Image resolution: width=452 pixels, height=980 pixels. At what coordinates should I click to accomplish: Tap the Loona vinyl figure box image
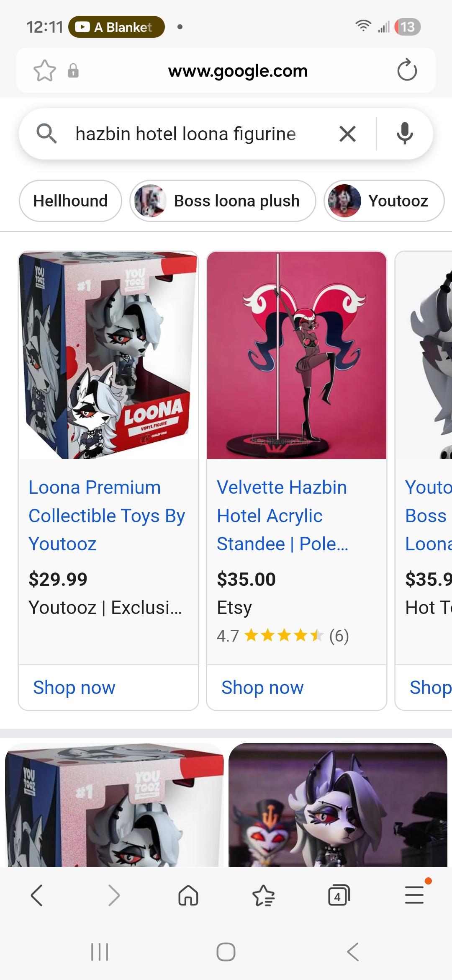pos(108,355)
